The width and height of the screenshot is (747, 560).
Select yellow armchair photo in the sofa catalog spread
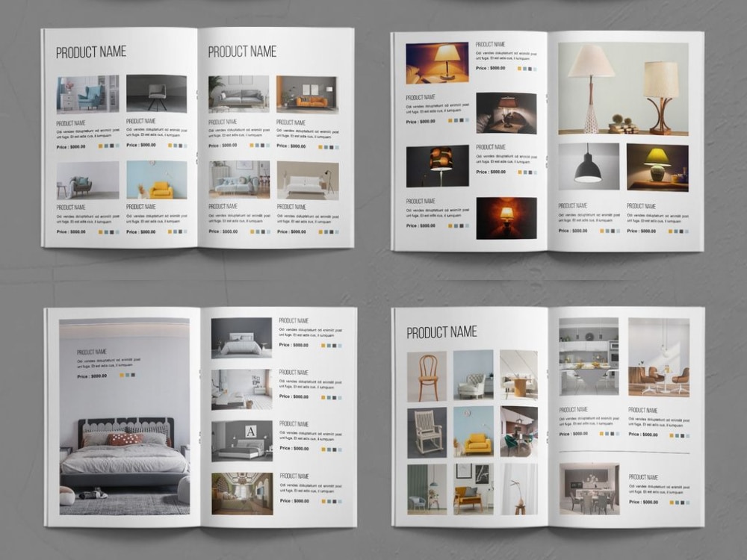tap(156, 179)
